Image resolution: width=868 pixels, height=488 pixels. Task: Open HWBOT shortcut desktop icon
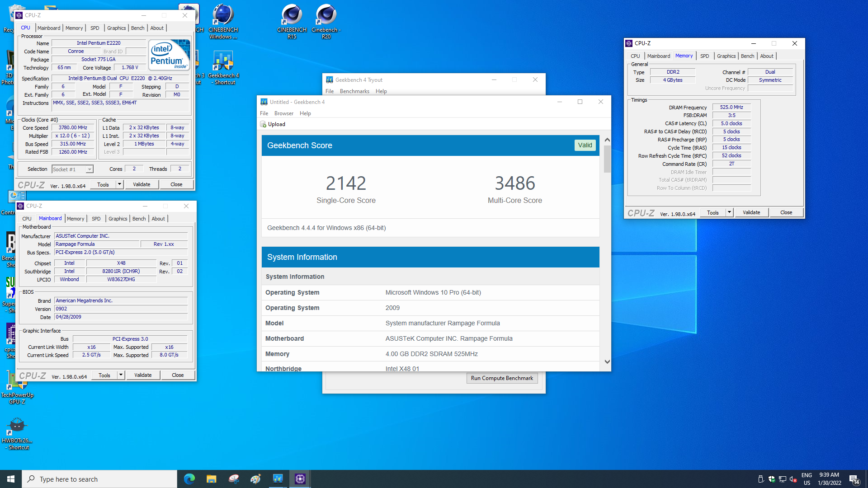point(17,433)
